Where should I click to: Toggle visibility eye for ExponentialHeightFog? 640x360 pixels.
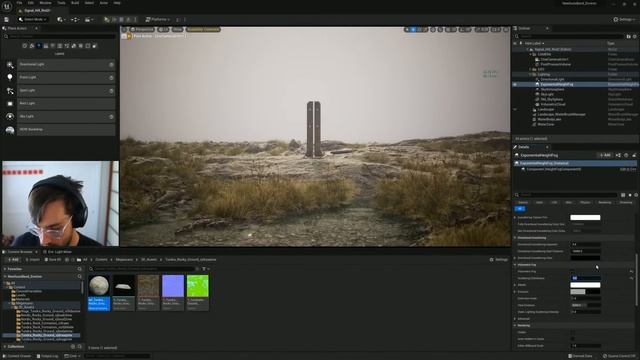click(515, 84)
